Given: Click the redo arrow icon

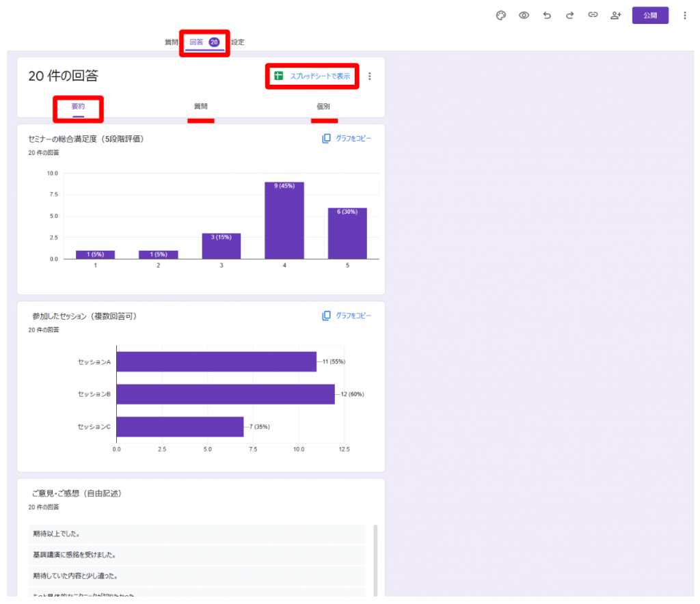Looking at the screenshot, I should click(569, 15).
